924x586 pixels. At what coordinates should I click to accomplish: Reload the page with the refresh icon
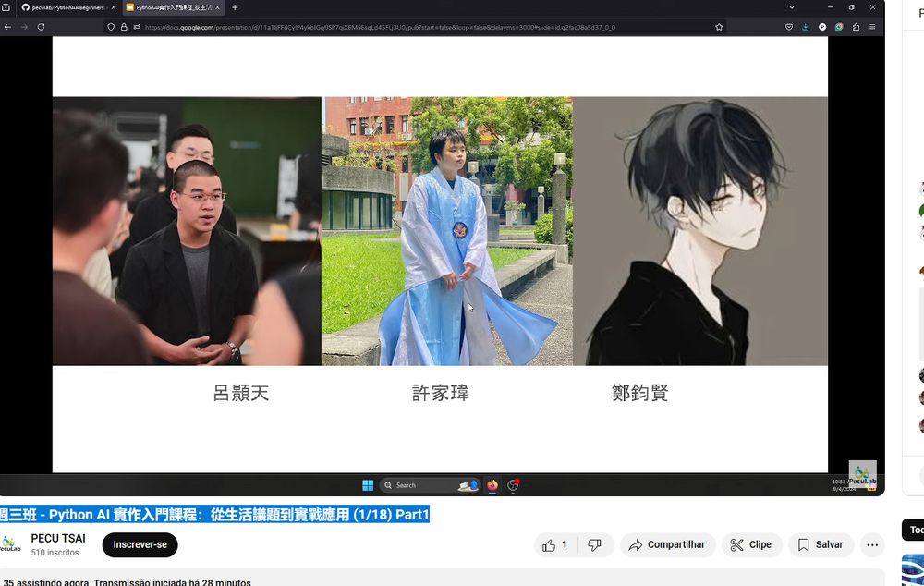[x=41, y=27]
